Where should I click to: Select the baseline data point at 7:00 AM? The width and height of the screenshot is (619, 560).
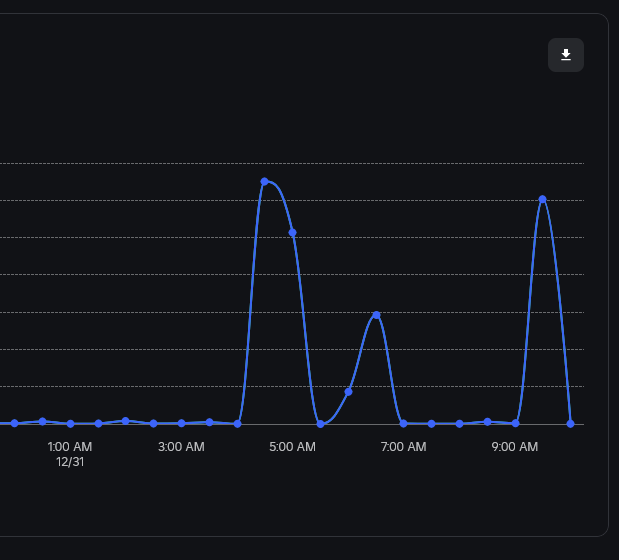[403, 423]
